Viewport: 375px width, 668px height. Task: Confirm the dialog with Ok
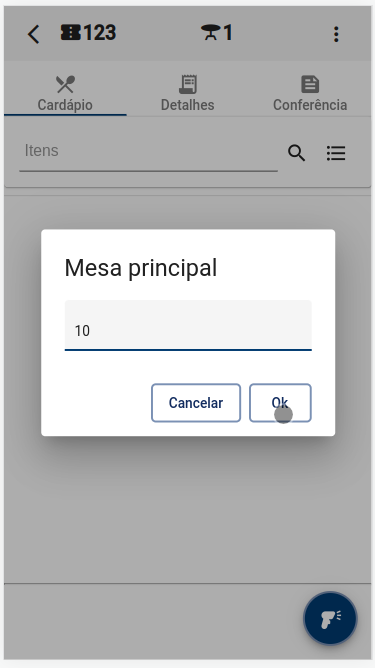click(280, 403)
